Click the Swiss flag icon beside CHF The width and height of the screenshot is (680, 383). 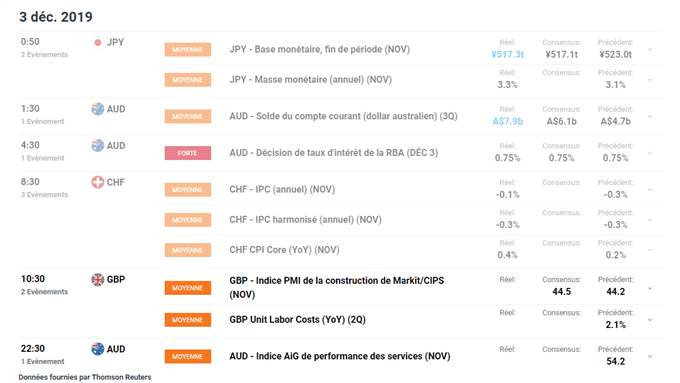click(98, 182)
